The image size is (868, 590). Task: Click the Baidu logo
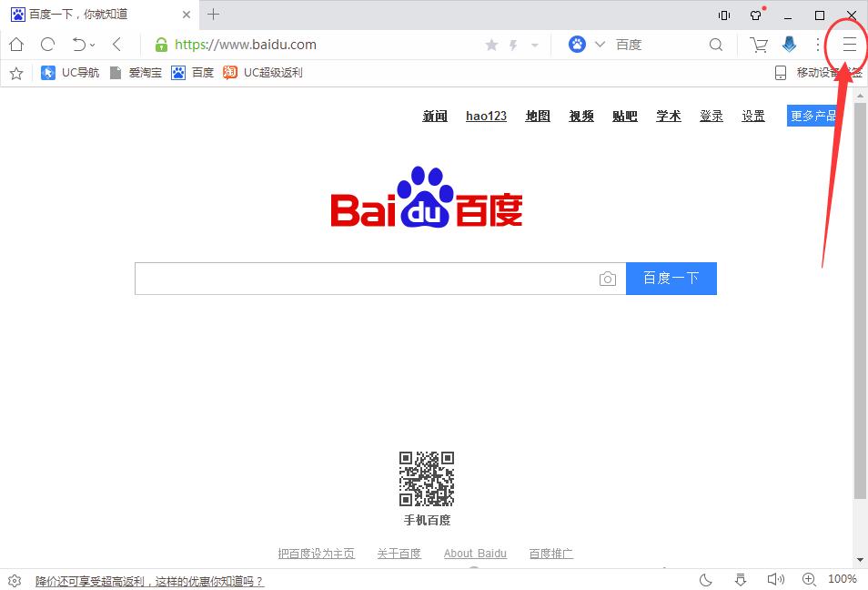(426, 198)
